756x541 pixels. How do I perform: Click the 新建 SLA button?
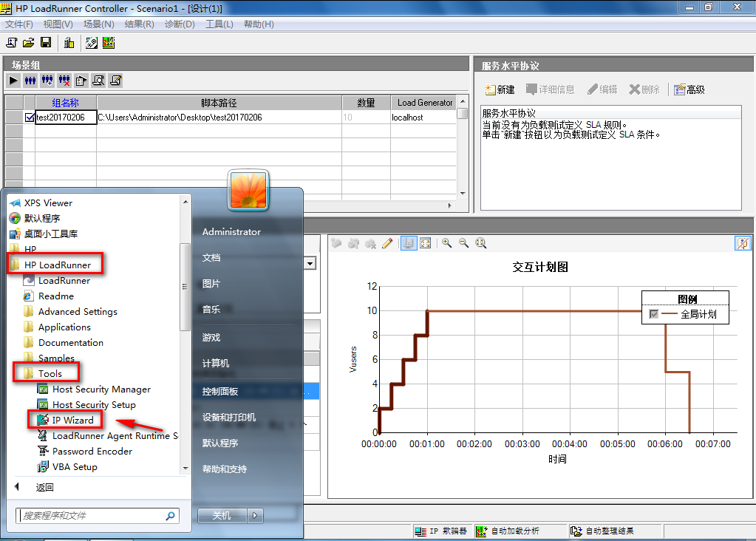500,89
